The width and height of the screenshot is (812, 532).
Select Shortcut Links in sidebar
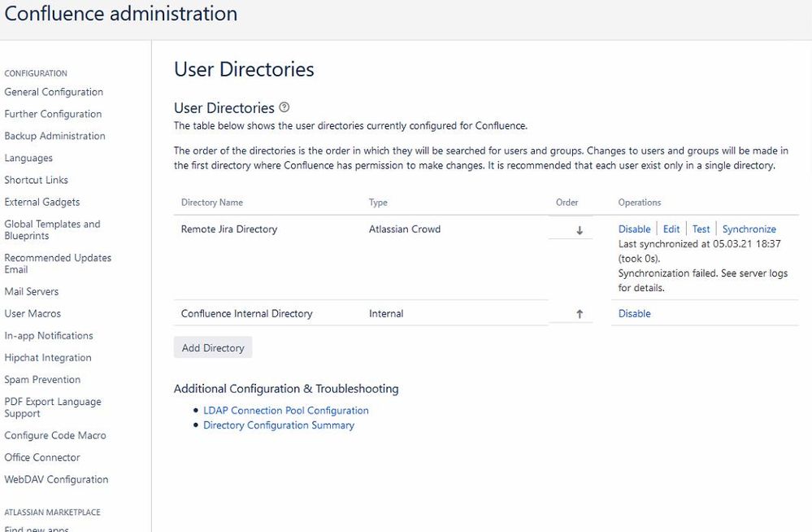[37, 180]
